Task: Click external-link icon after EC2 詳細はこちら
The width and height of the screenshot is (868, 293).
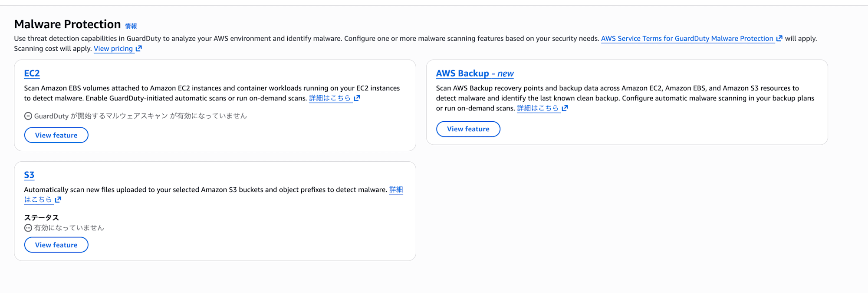Action: click(357, 98)
